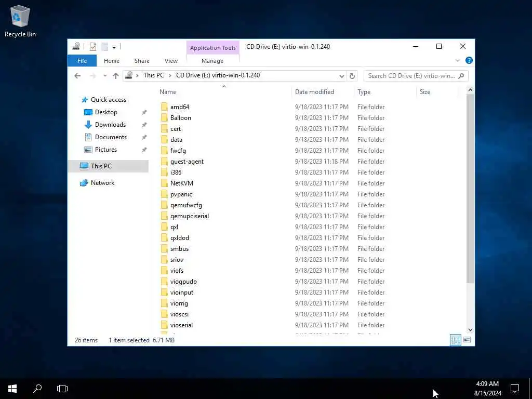Screen dimensions: 532x399
Task: Select the qxldod folder icon
Action: pos(164,238)
